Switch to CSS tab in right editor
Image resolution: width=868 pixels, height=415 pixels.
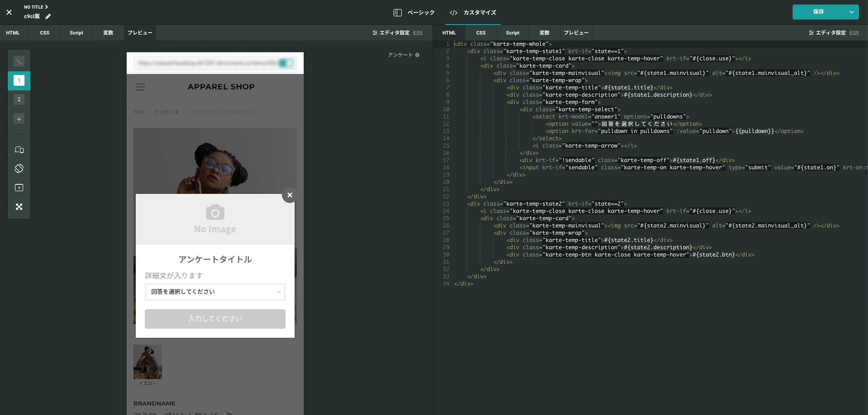481,33
